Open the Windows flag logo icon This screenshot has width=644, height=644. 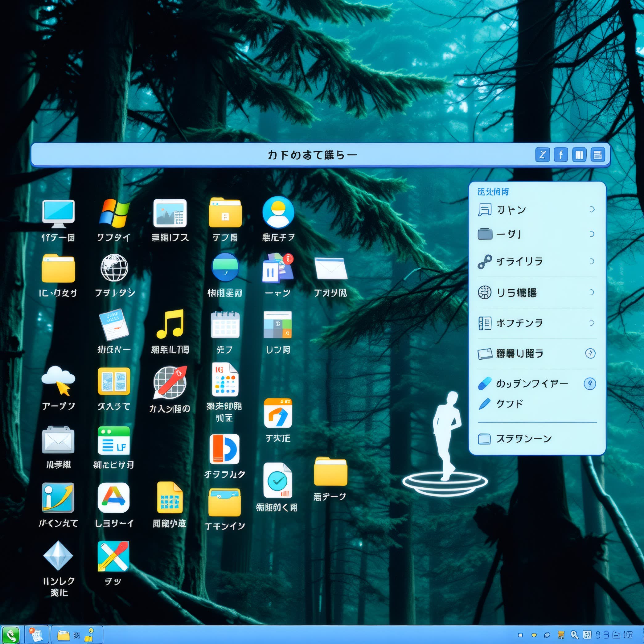click(114, 213)
